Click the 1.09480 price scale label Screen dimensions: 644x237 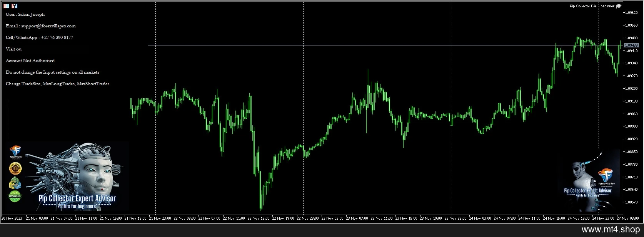point(632,38)
